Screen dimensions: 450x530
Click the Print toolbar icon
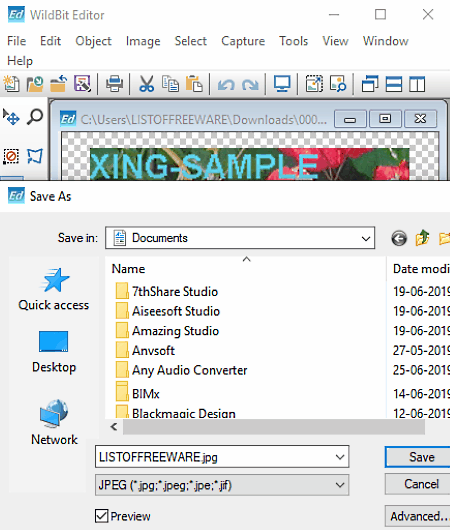[x=114, y=84]
